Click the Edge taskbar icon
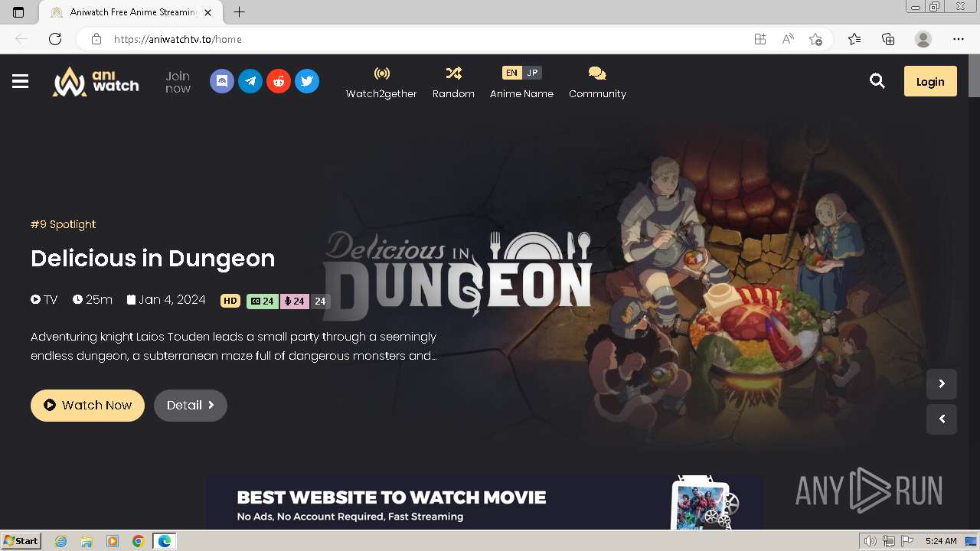This screenshot has height=551, width=980. (165, 541)
